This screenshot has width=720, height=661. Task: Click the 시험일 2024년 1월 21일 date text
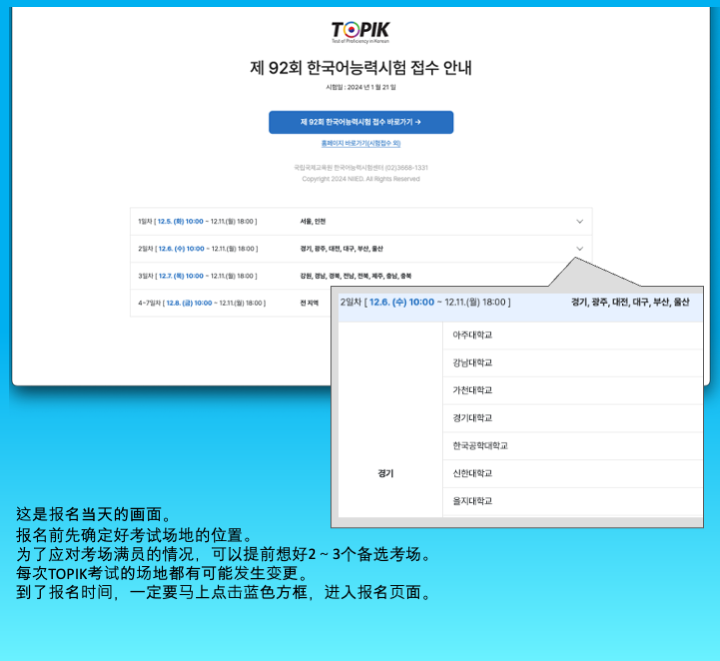(360, 88)
